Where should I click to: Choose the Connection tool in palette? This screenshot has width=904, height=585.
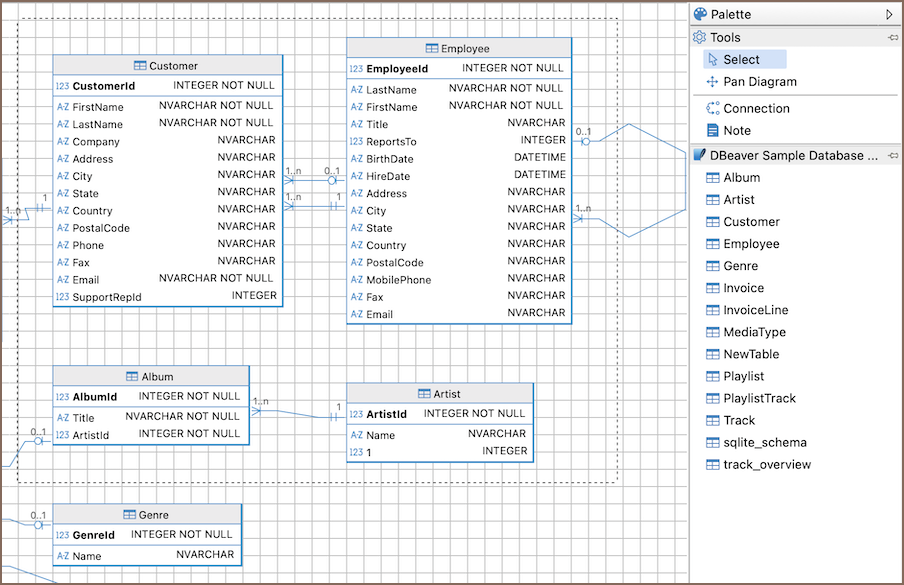756,108
